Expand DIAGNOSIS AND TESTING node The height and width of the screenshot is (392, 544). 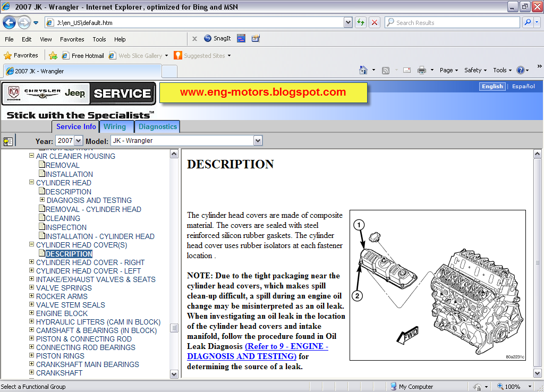click(42, 200)
